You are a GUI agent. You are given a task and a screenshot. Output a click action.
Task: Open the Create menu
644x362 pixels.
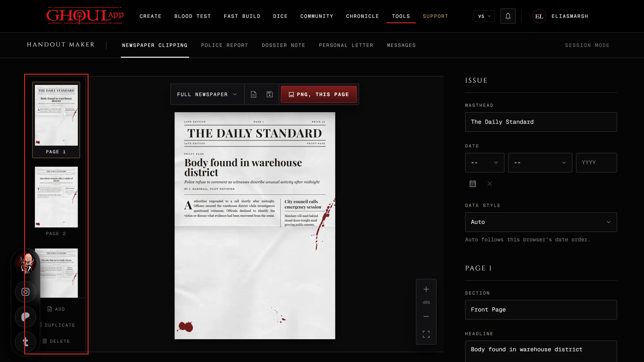150,16
